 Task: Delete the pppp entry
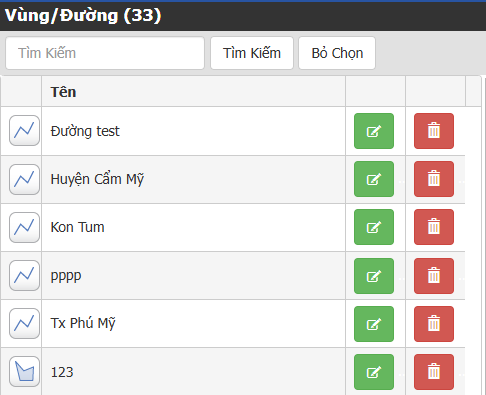[x=434, y=276]
